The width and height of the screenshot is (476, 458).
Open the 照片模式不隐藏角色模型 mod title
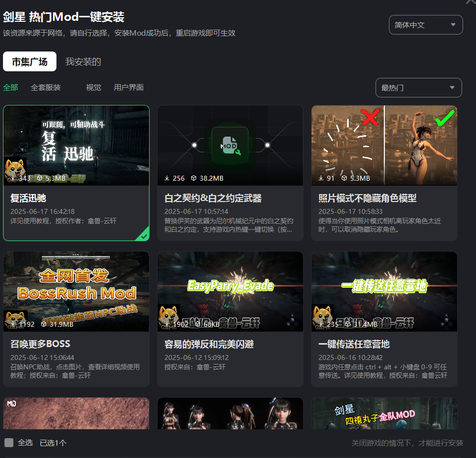pos(368,198)
